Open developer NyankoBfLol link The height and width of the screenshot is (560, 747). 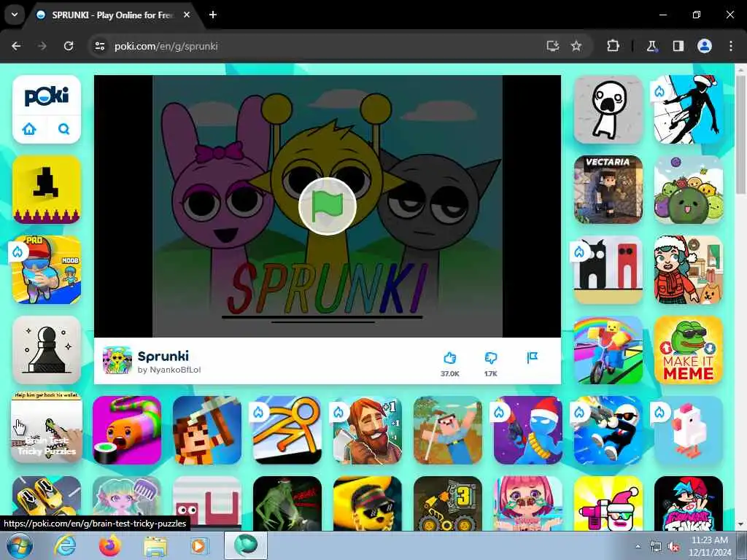pos(169,370)
